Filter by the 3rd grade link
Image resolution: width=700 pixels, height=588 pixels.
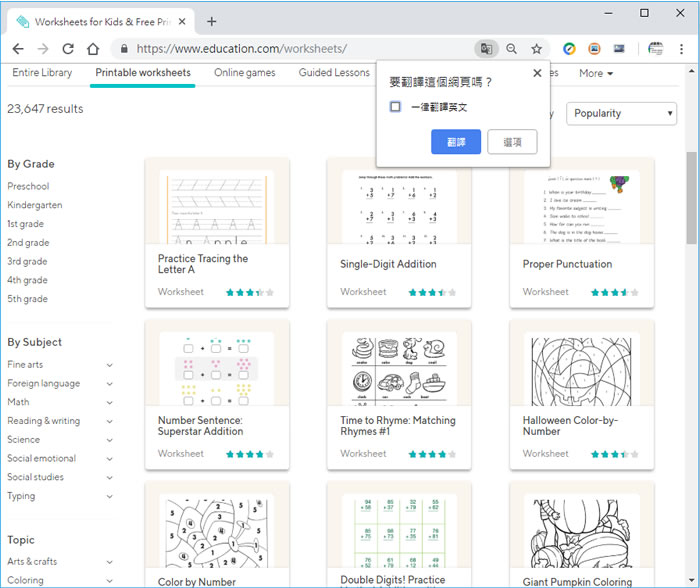tap(28, 261)
